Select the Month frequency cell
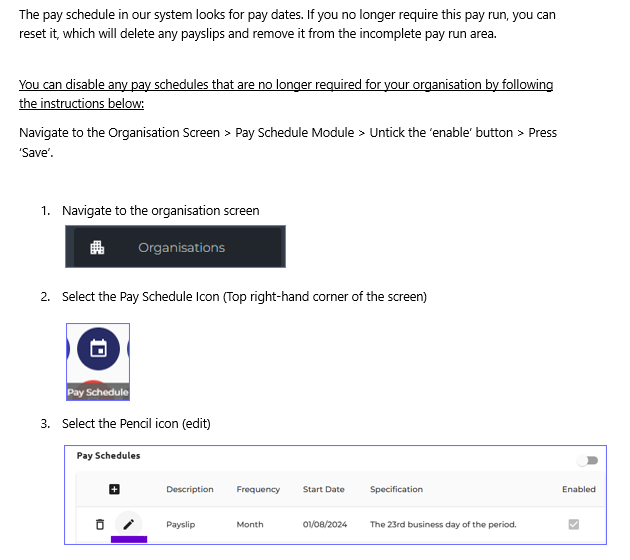This screenshot has width=630, height=560. pyautogui.click(x=250, y=524)
